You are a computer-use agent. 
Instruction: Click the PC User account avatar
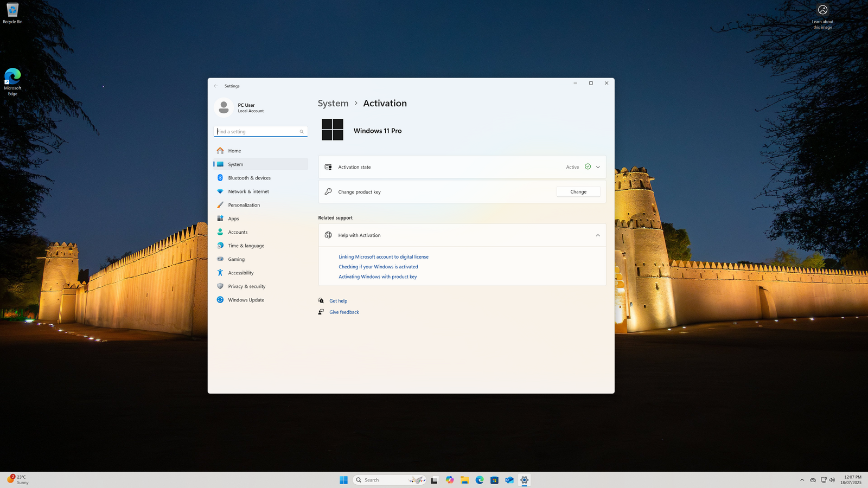(x=224, y=107)
